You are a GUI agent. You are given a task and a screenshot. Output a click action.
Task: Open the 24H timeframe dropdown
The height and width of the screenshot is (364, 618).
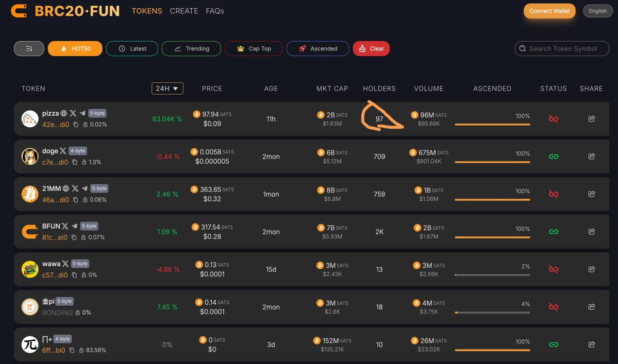point(167,88)
